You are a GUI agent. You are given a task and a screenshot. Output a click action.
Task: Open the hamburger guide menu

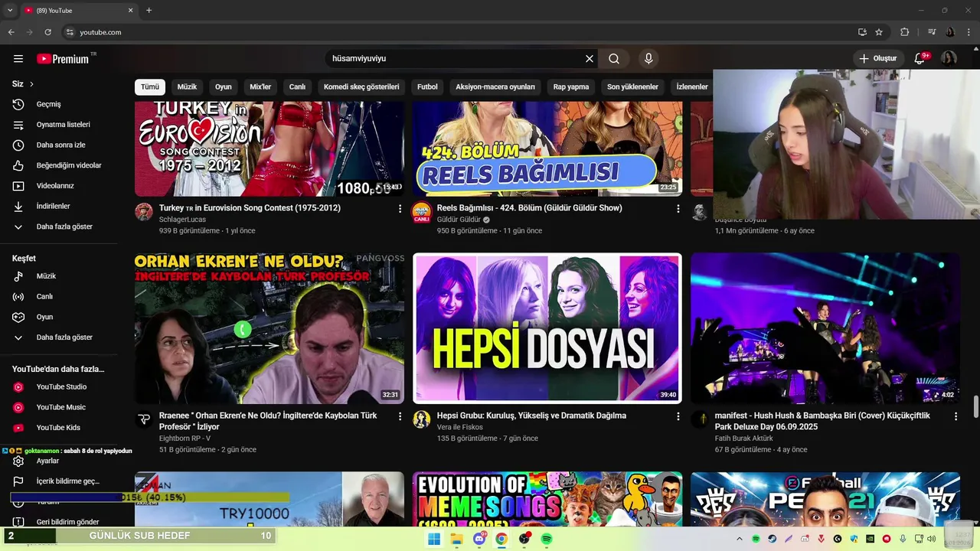click(x=18, y=59)
